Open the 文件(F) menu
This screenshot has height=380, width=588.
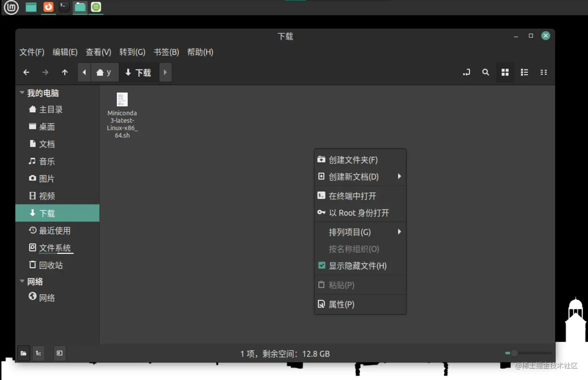[31, 52]
